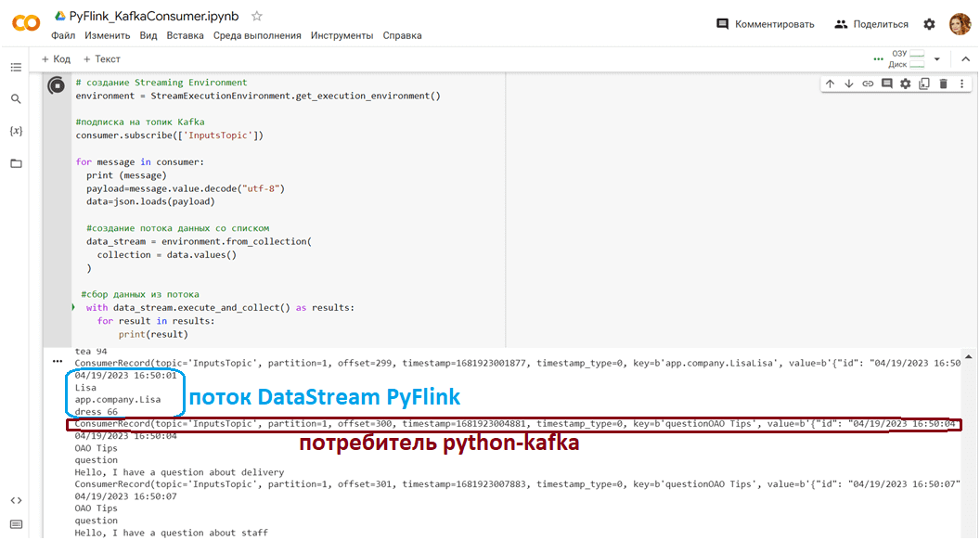Add a new code cell with Код

(56, 58)
